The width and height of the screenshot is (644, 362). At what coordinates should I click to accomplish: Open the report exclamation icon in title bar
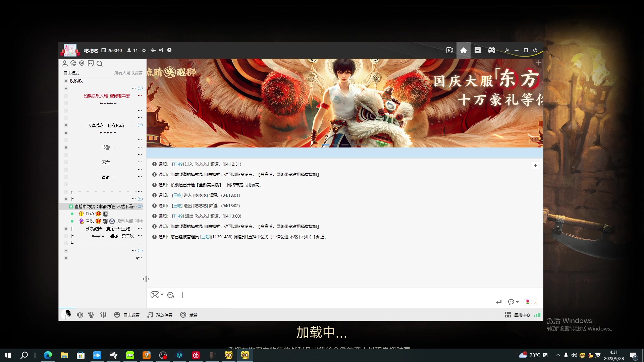tap(169, 50)
